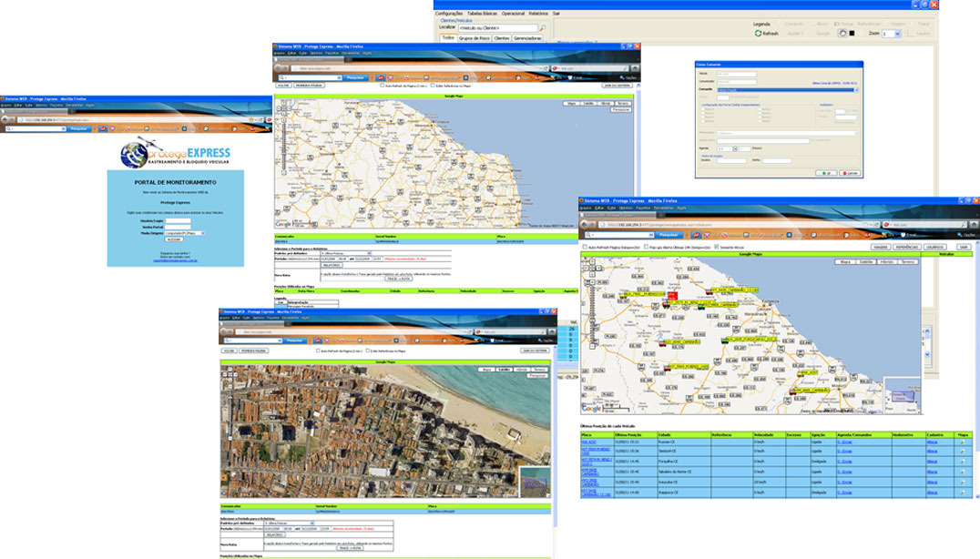Click the Senha Portal field on login portal

tap(178, 227)
